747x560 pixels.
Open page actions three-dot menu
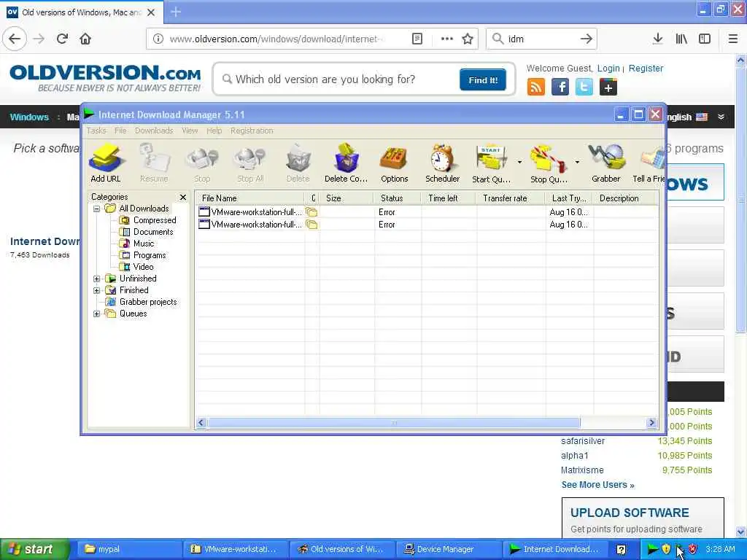(x=447, y=39)
